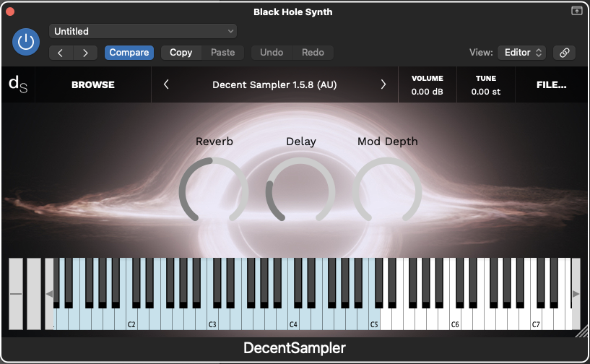Click the Undo button
This screenshot has width=590, height=364.
pos(272,53)
